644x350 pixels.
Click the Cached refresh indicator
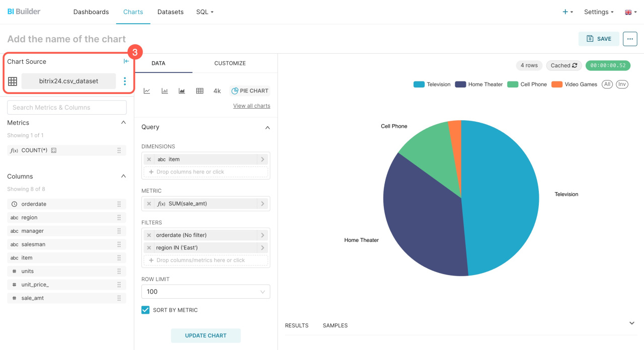[564, 65]
